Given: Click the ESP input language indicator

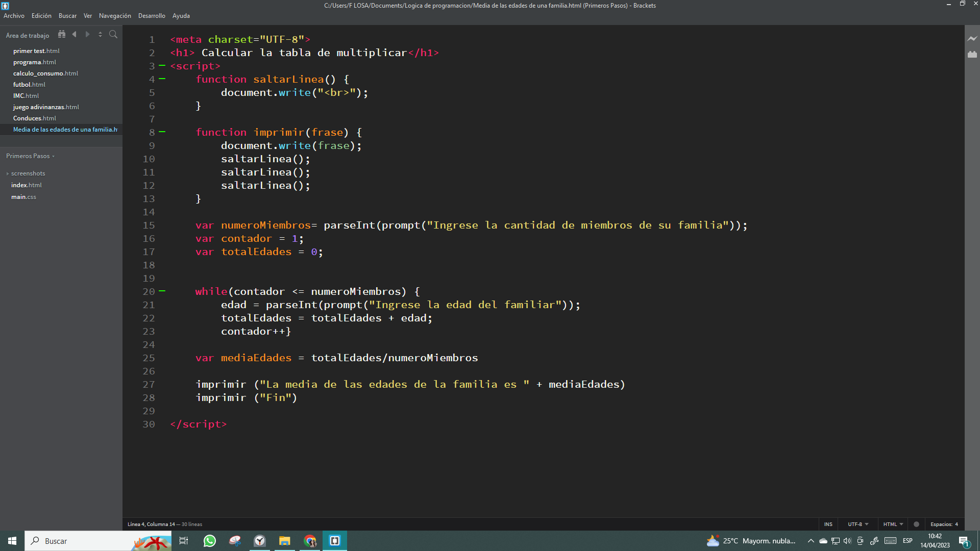Looking at the screenshot, I should pyautogui.click(x=908, y=541).
